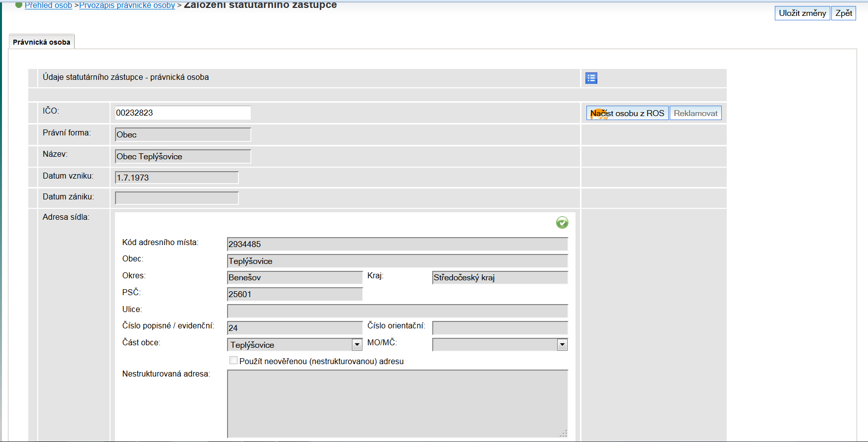Click the blue list icon

[x=591, y=78]
